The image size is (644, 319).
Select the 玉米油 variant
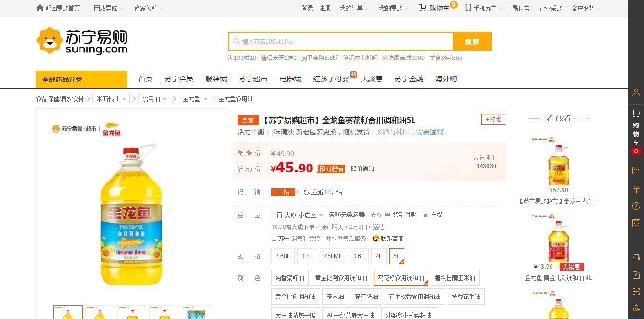click(335, 296)
